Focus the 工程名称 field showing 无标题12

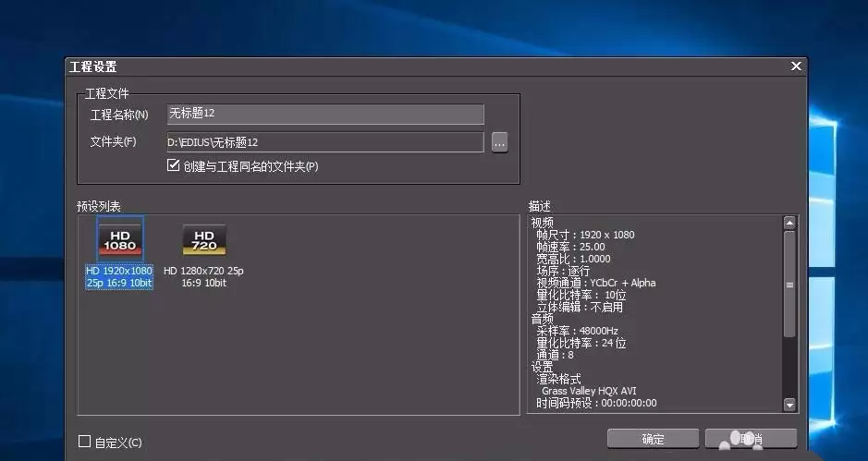[325, 114]
